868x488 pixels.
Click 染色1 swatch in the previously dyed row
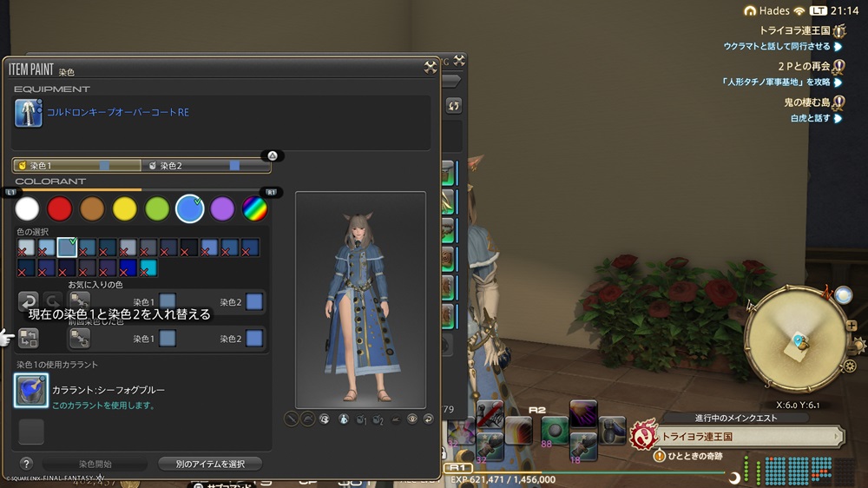[x=168, y=339]
